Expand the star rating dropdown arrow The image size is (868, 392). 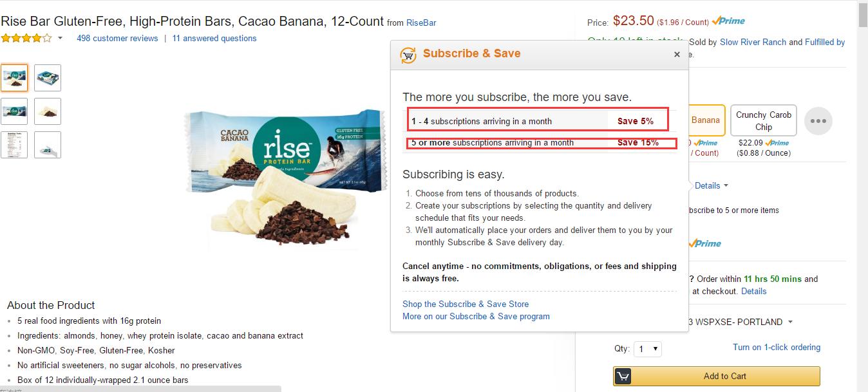pos(61,39)
